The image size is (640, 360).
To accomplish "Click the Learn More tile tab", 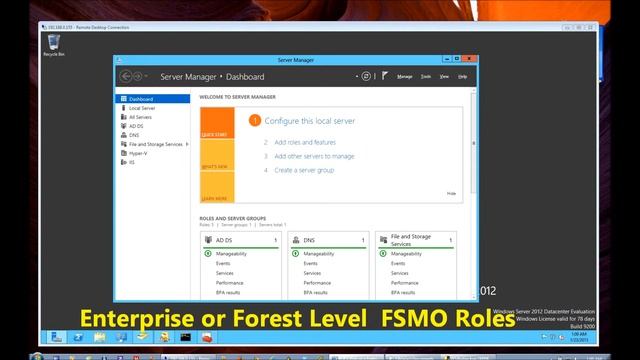I will [217, 187].
